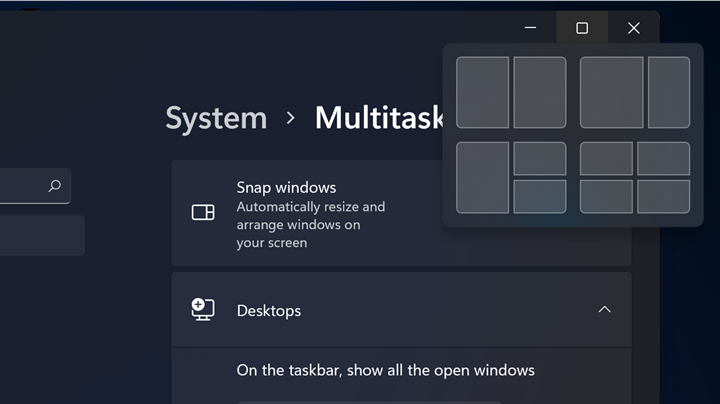Select the Desktops monitor icon
Viewport: 720px width, 404px height.
click(202, 309)
